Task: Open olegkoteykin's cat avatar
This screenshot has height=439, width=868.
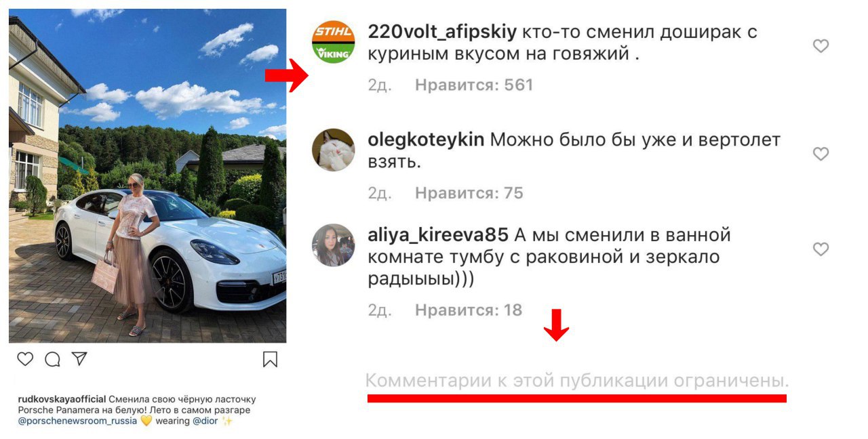Action: pyautogui.click(x=333, y=150)
